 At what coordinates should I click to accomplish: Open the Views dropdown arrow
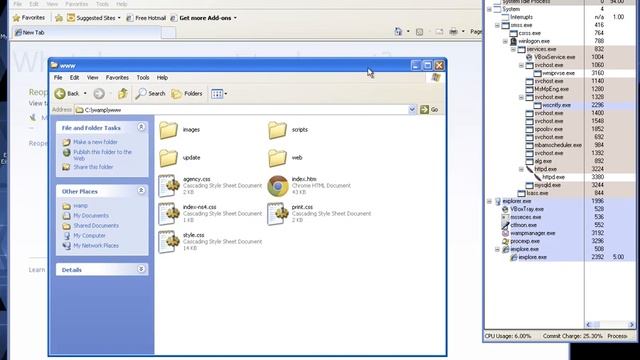(226, 94)
